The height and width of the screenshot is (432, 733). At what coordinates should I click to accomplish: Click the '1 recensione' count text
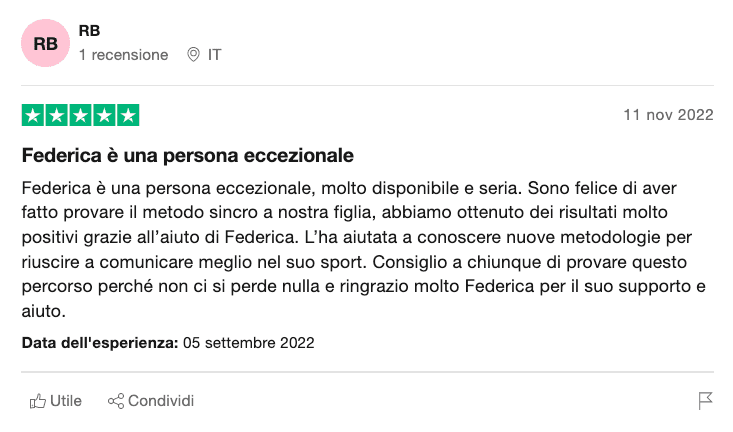(123, 55)
